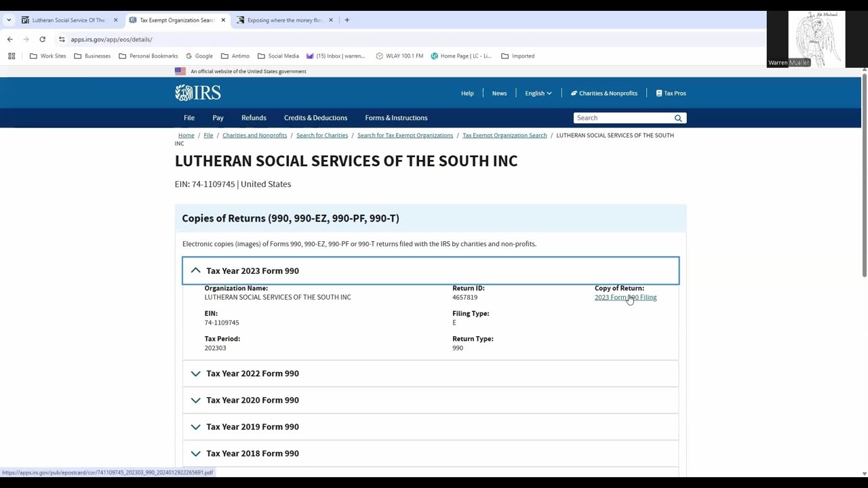The width and height of the screenshot is (868, 488).
Task: Collapse the Tax Year 2023 Form 990 section
Action: 431,270
